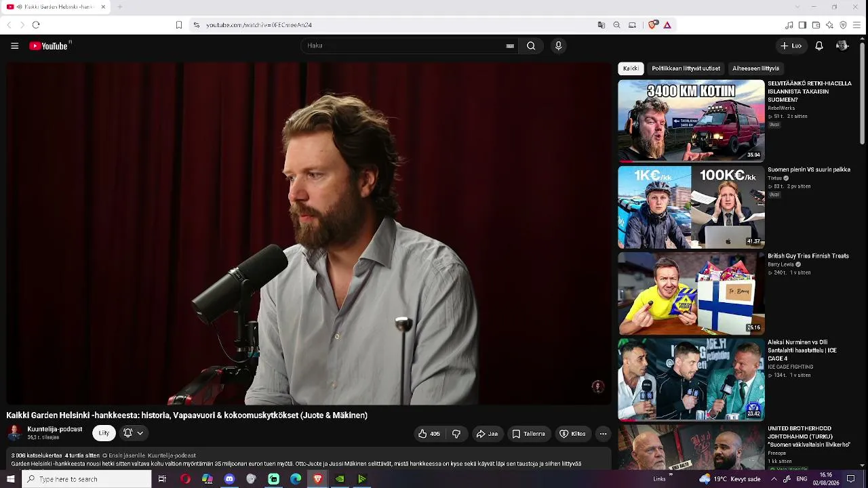The width and height of the screenshot is (868, 488).
Task: Open the Kuuntelija-podcast channel name link
Action: 55,429
